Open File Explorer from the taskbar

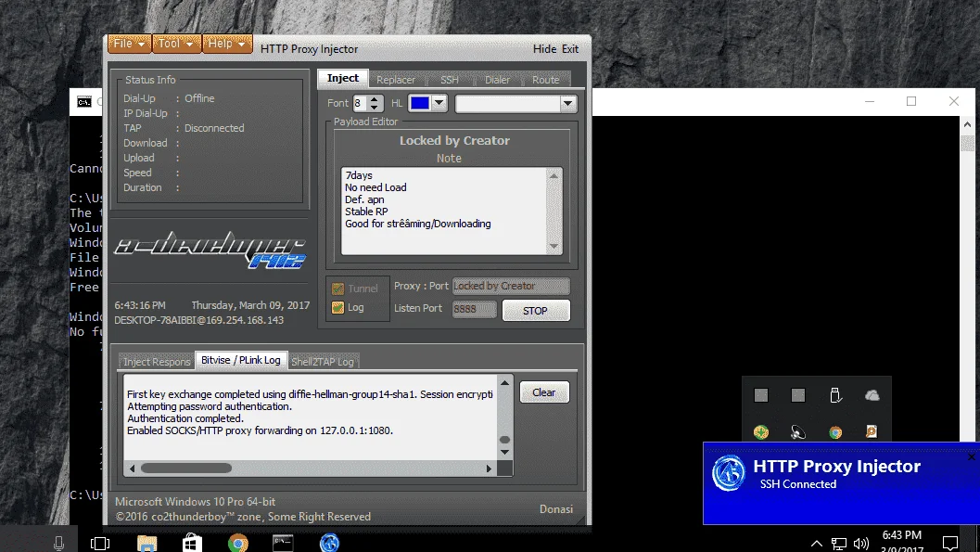[x=146, y=544]
